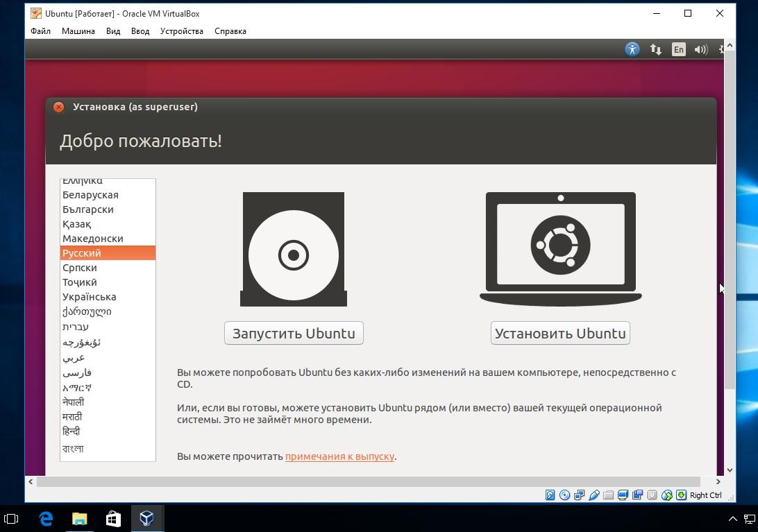Open the Машина menu
This screenshot has width=758, height=532.
tap(78, 31)
